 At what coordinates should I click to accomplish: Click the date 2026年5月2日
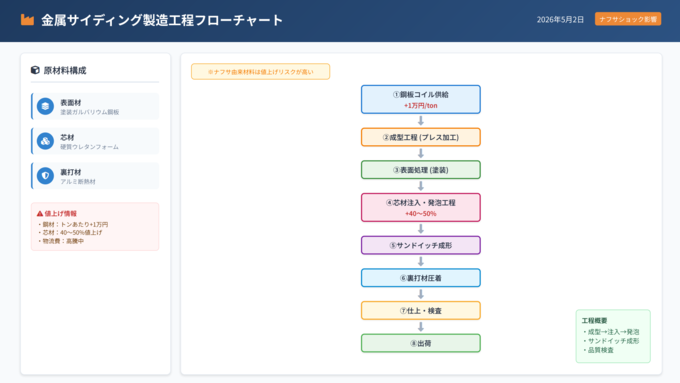(x=560, y=20)
